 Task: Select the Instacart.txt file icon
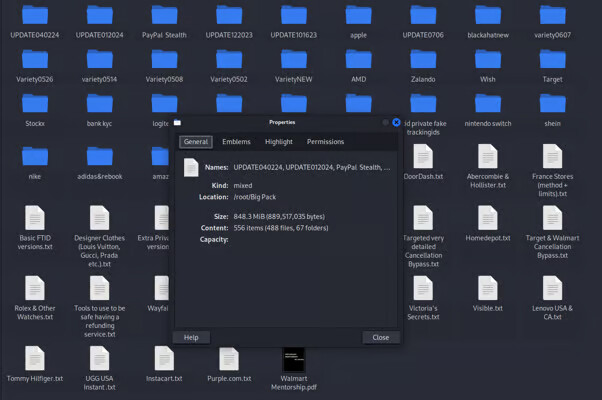pos(164,360)
